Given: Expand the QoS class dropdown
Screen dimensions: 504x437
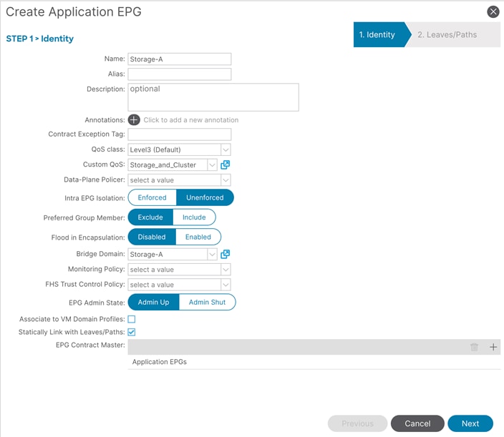Looking at the screenshot, I should pyautogui.click(x=226, y=149).
